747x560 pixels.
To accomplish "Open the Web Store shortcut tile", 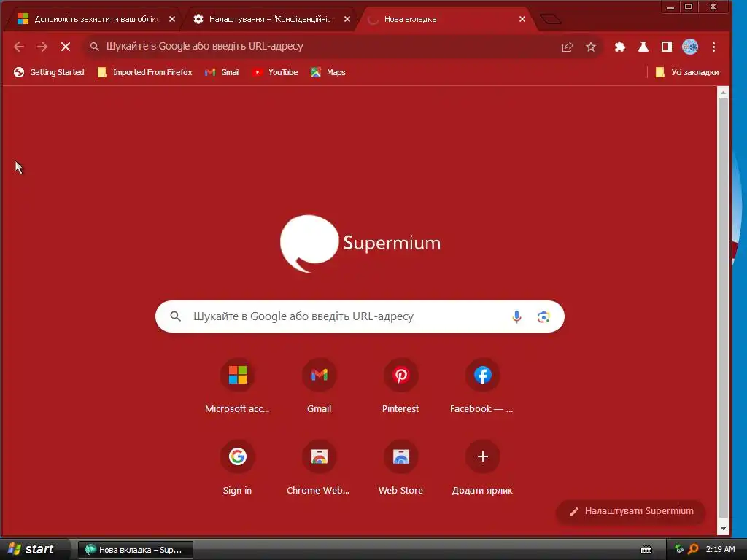I will 400,468.
